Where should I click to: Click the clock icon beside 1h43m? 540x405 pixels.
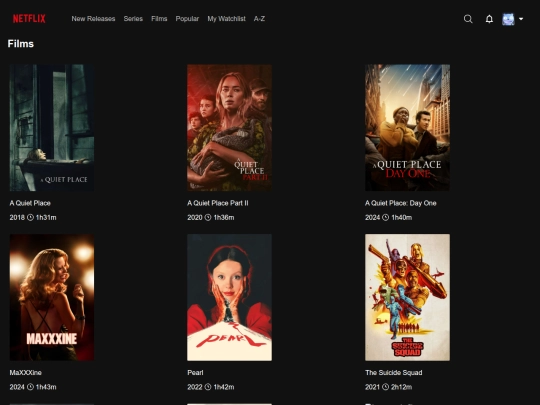[30, 387]
